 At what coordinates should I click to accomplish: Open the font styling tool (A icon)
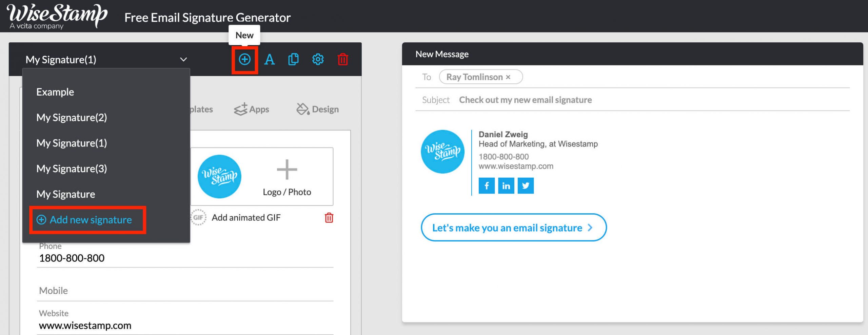coord(270,59)
